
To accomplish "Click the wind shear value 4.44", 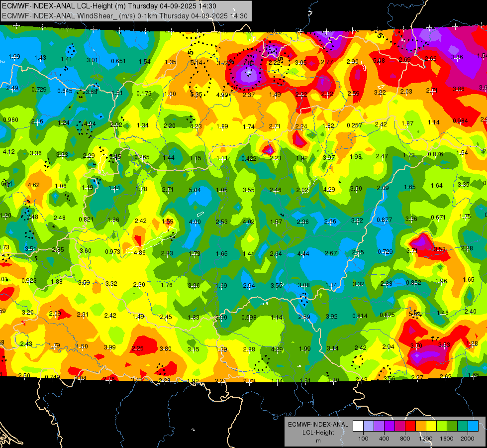I will coord(303,254).
